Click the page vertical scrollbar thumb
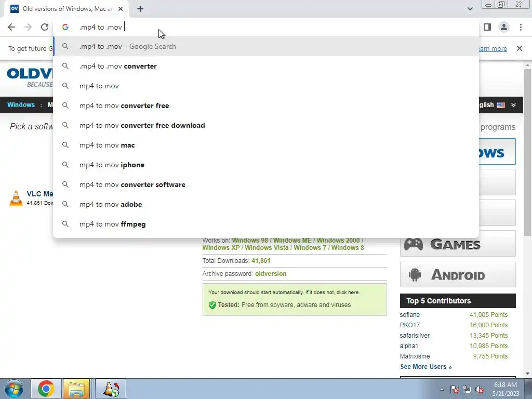532x399 pixels. [x=527, y=152]
